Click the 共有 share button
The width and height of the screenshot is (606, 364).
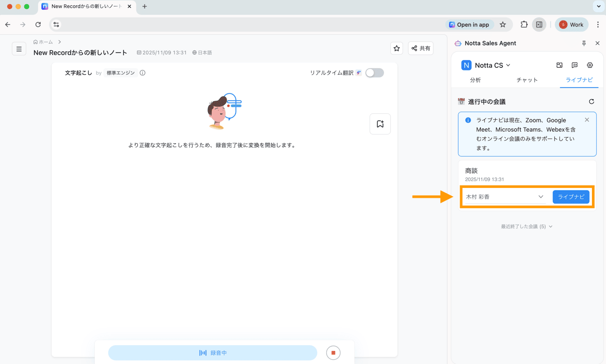point(421,48)
